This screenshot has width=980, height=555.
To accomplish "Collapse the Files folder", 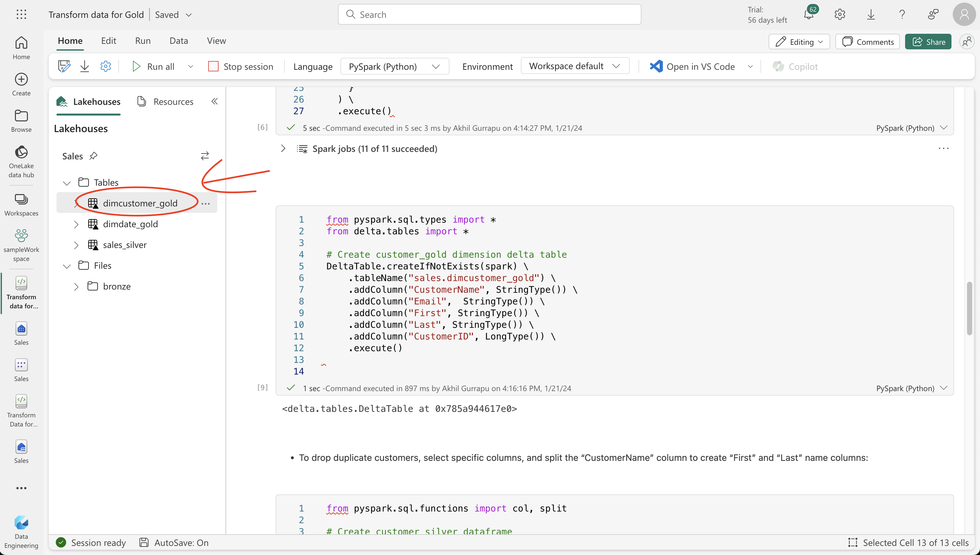I will tap(67, 266).
